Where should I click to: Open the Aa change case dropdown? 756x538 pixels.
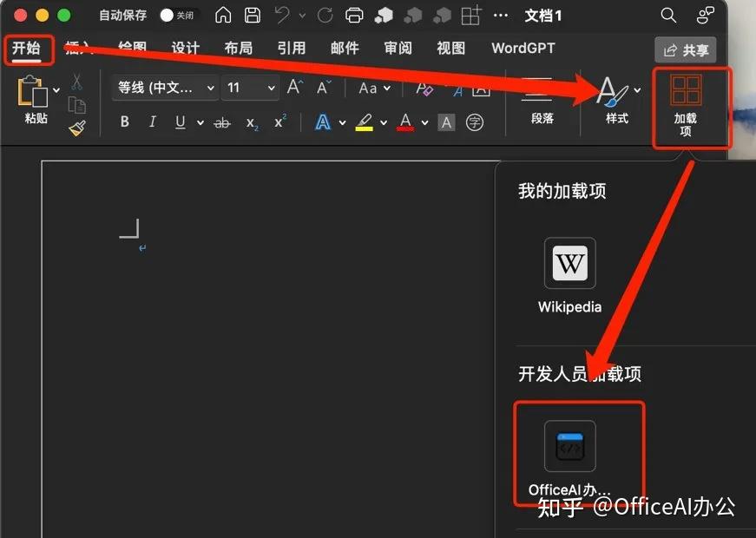click(373, 88)
